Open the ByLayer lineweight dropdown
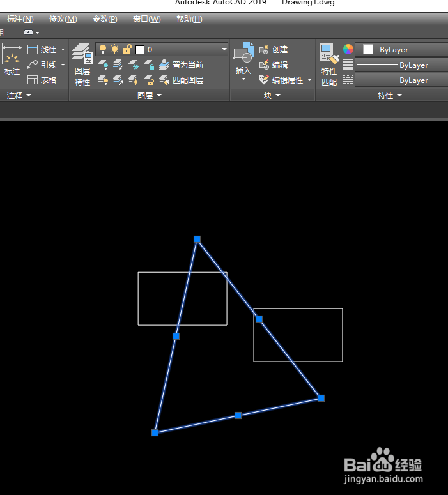 coord(401,65)
